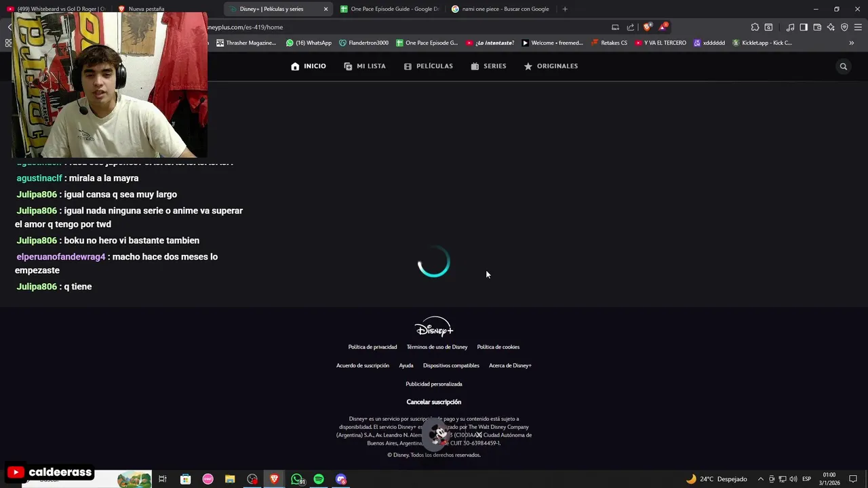Image resolution: width=868 pixels, height=488 pixels.
Task: Open Brave Rewards triangle icon
Action: click(x=664, y=27)
